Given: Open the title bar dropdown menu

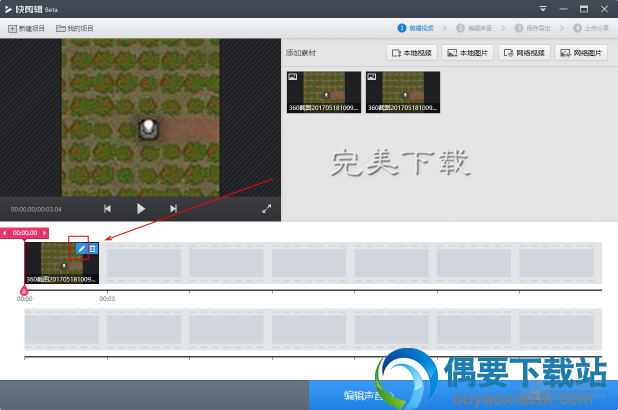Looking at the screenshot, I should 543,9.
